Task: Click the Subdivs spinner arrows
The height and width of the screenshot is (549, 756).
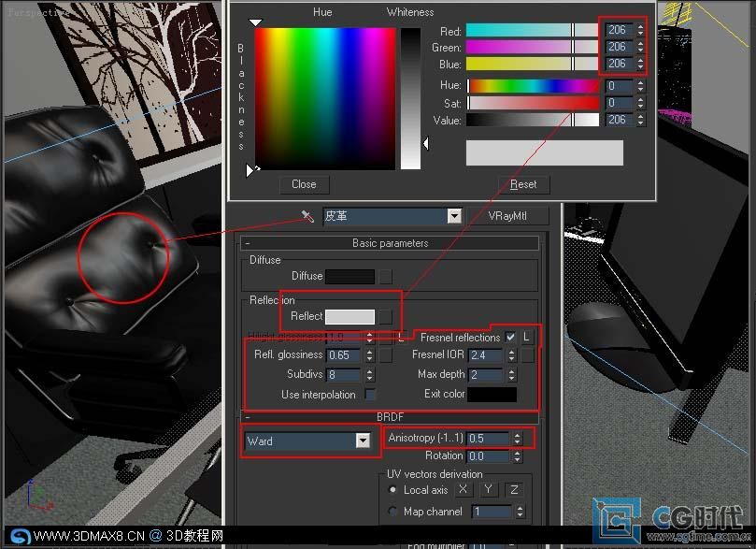Action: [369, 375]
